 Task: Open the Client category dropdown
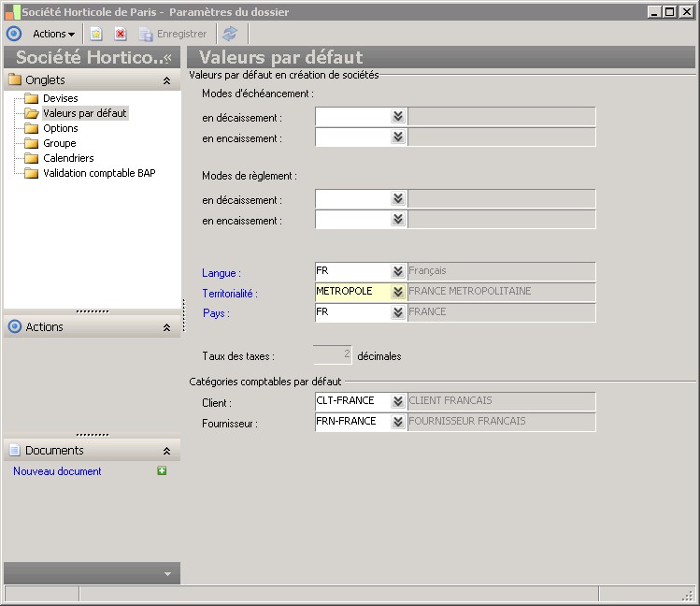(x=398, y=401)
